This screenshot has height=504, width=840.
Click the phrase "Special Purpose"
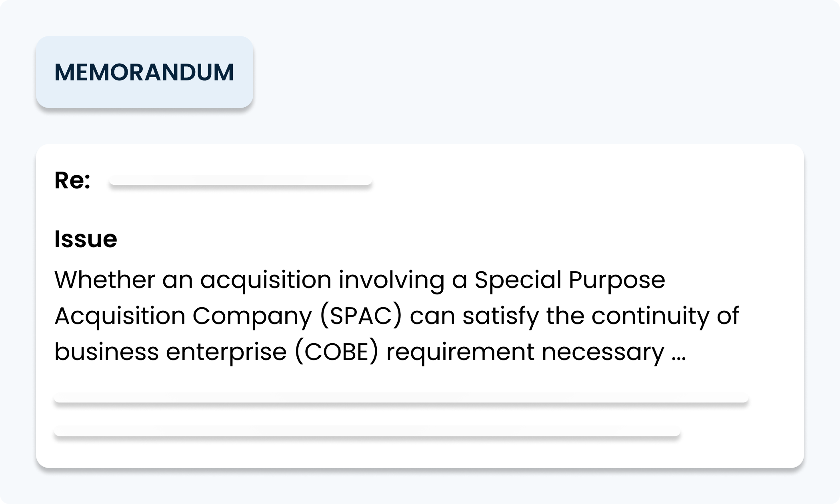570,280
